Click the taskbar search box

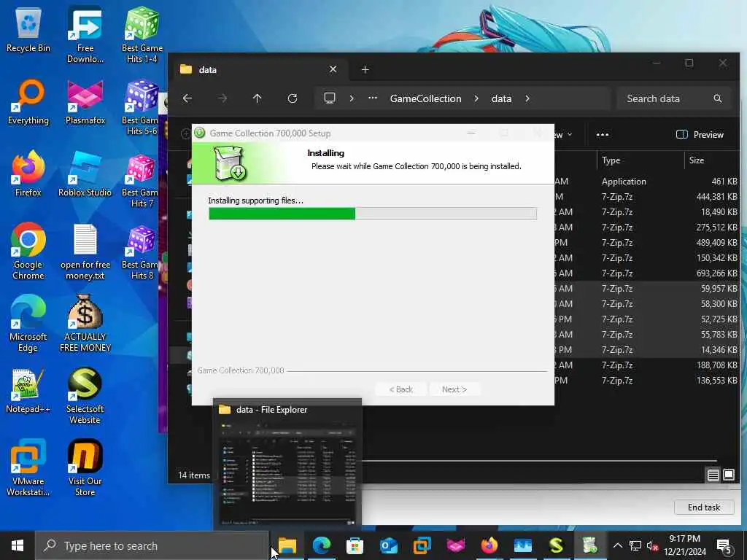click(x=152, y=545)
